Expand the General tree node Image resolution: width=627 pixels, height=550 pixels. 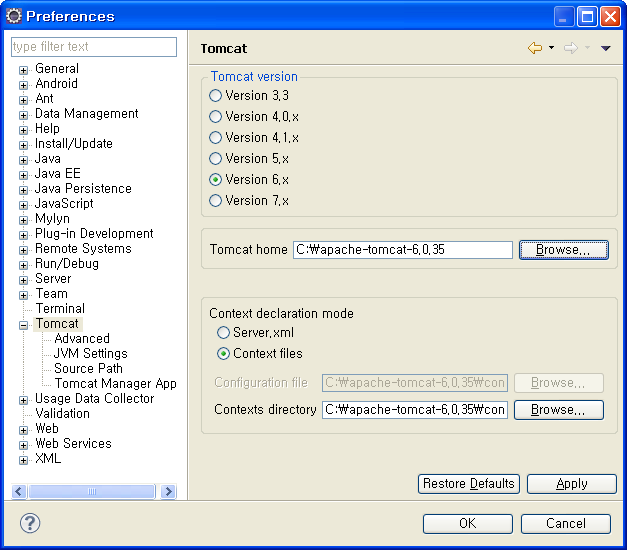(x=24, y=70)
